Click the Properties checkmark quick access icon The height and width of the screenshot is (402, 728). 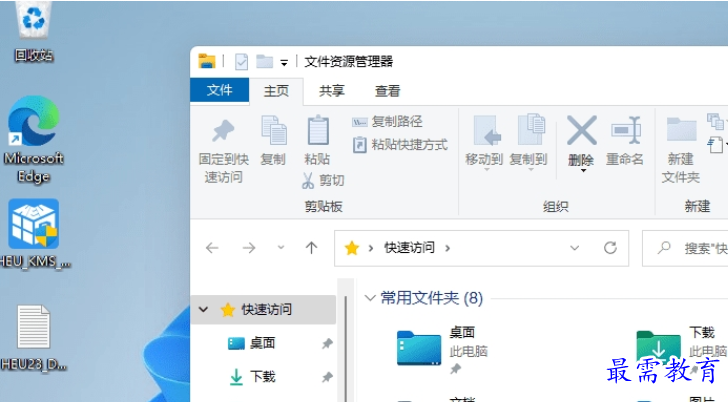(241, 62)
